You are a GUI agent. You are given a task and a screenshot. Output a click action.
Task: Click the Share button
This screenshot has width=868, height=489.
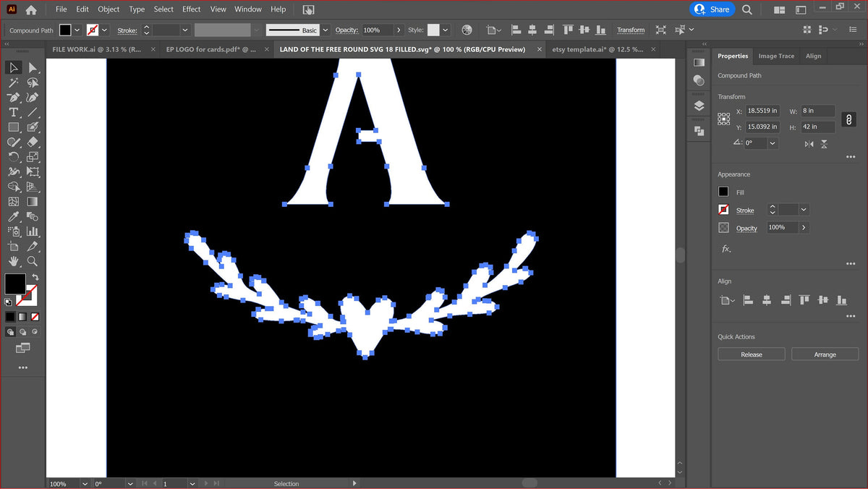click(712, 9)
